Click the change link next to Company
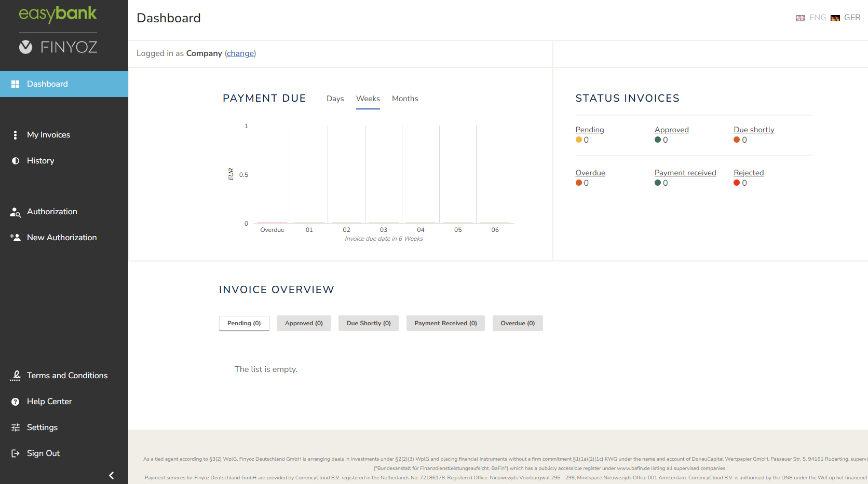 (x=240, y=53)
